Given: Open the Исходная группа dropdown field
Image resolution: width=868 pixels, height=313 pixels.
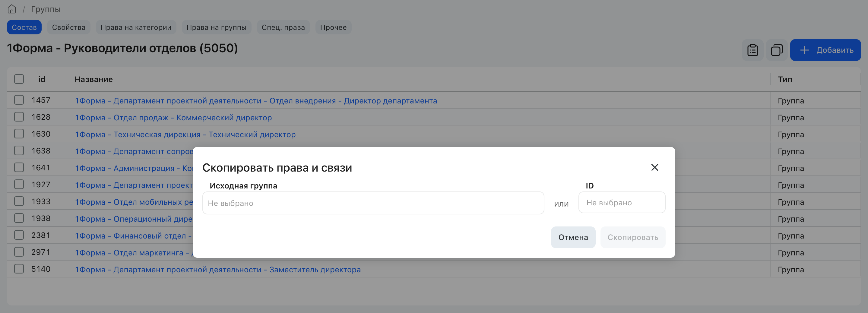Looking at the screenshot, I should pos(373,203).
